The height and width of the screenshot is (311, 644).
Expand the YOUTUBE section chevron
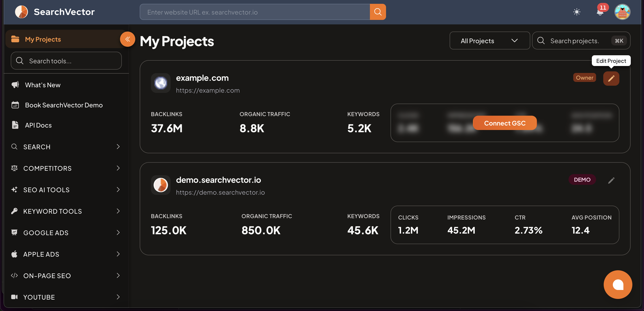point(118,297)
